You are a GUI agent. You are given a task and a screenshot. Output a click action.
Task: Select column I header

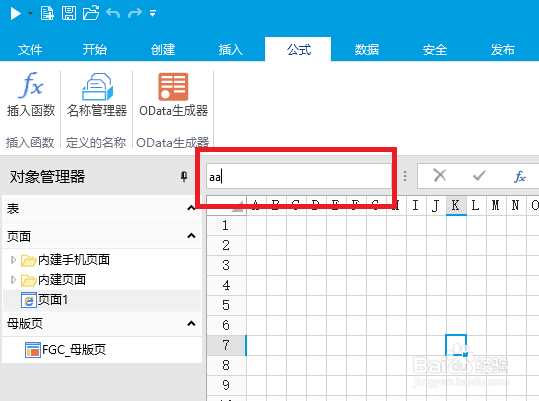click(416, 205)
